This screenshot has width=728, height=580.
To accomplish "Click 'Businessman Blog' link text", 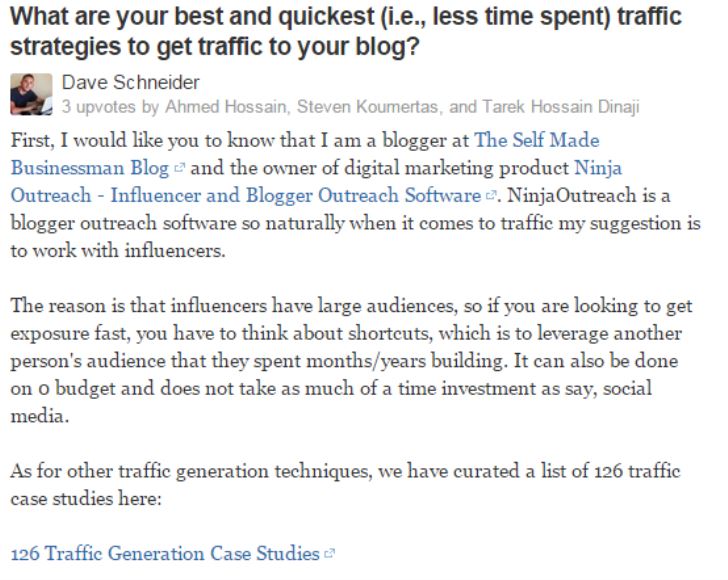I will 90,168.
